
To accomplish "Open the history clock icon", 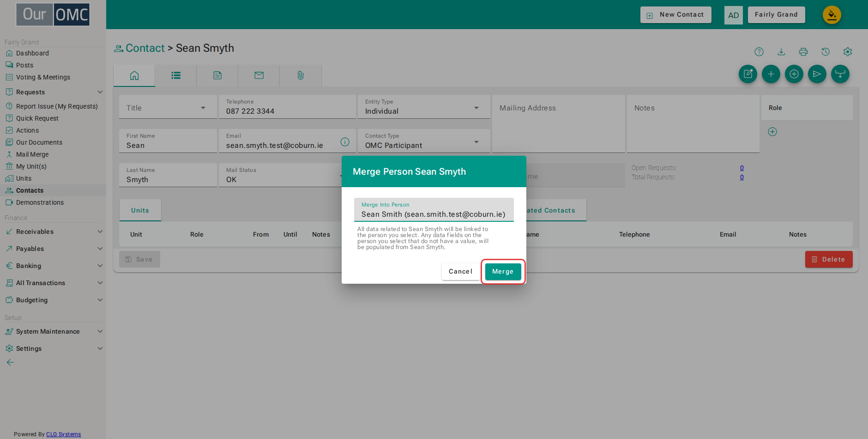I will [x=826, y=52].
